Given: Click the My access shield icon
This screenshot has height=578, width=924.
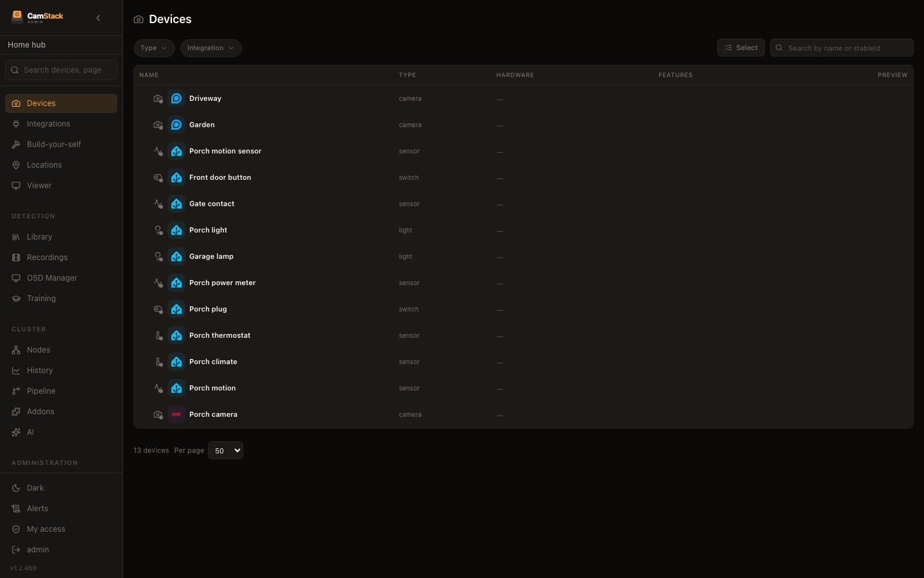Looking at the screenshot, I should click(16, 529).
